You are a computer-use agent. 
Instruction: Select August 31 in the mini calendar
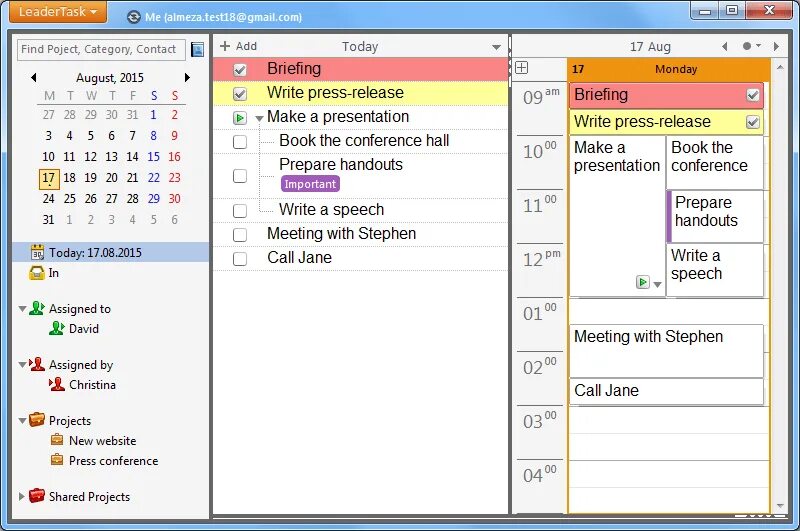(48, 220)
